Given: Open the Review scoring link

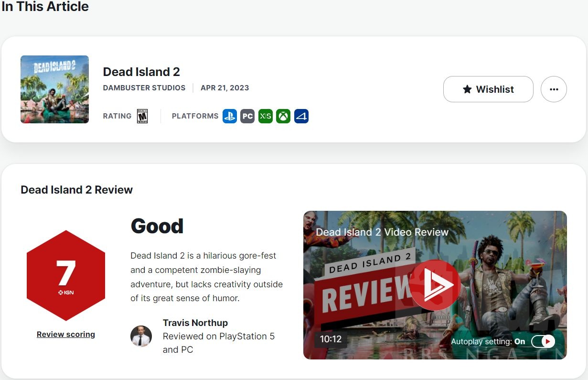Looking at the screenshot, I should click(66, 335).
